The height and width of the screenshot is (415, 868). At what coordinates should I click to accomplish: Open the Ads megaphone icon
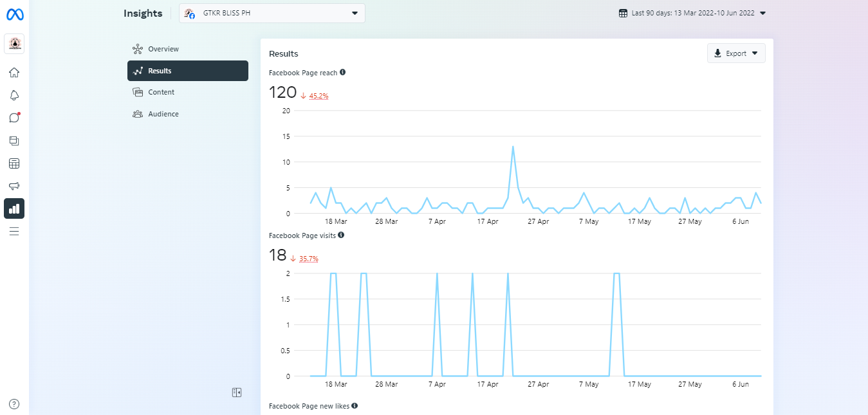pyautogui.click(x=14, y=186)
